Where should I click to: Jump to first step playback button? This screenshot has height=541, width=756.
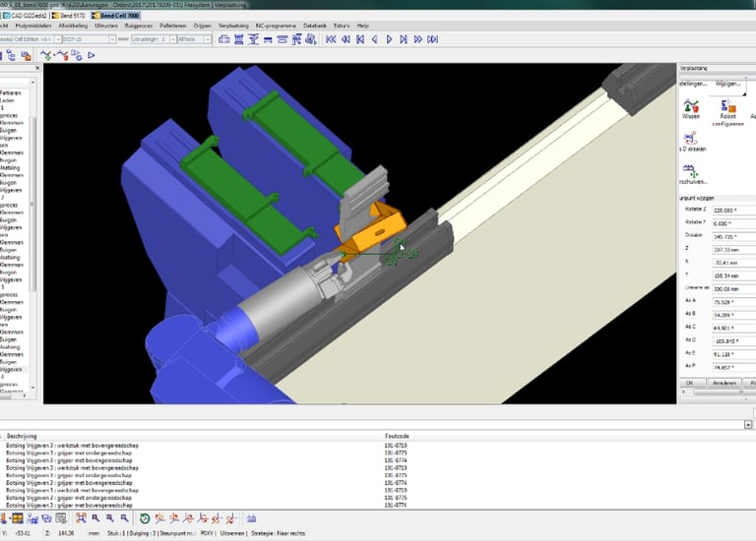tap(331, 39)
